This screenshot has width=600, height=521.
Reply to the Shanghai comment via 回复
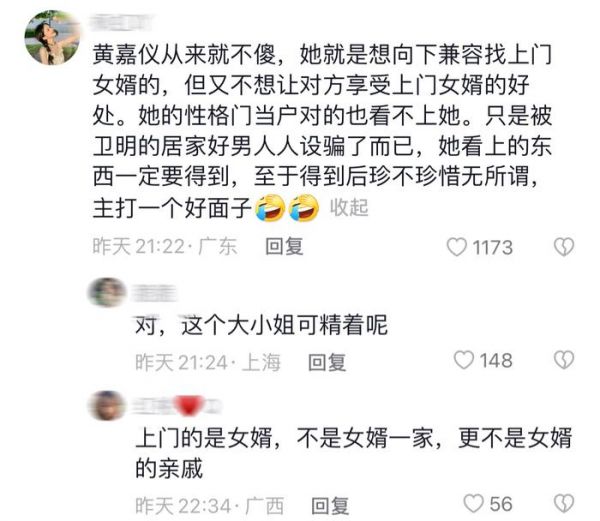pyautogui.click(x=327, y=362)
